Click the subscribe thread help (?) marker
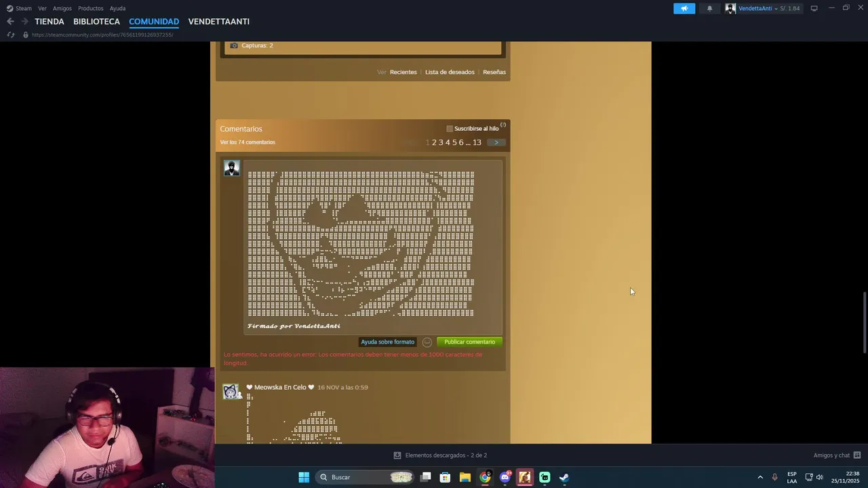This screenshot has width=868, height=488. tap(503, 125)
